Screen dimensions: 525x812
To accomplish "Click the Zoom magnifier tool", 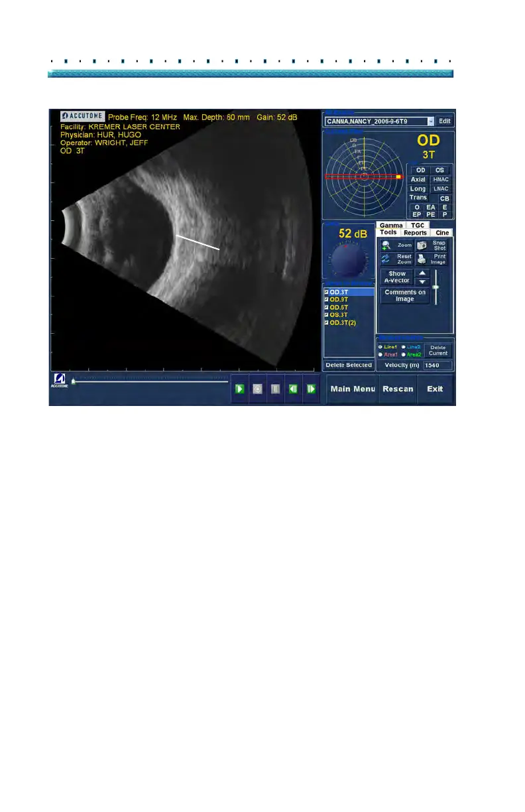I will click(386, 245).
